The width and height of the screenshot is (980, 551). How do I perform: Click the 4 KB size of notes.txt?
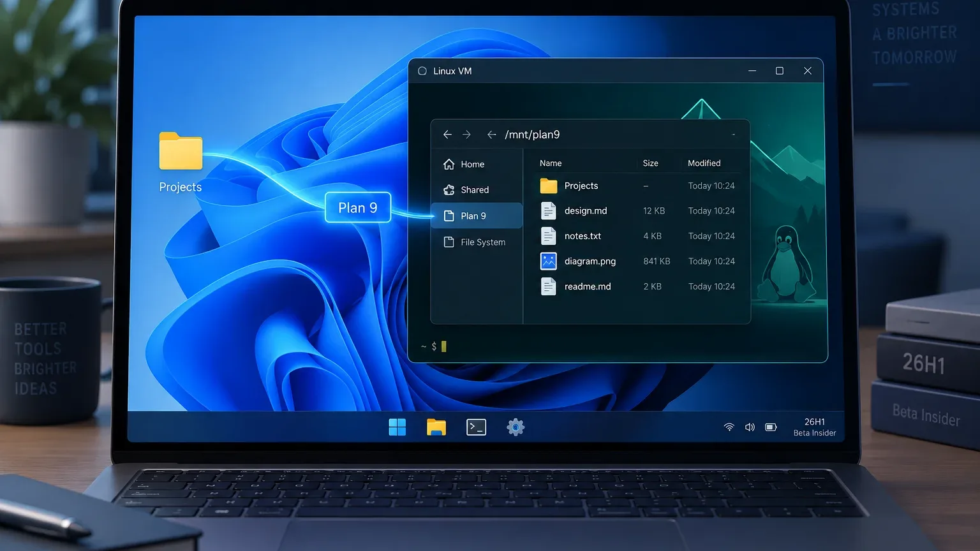(x=652, y=236)
